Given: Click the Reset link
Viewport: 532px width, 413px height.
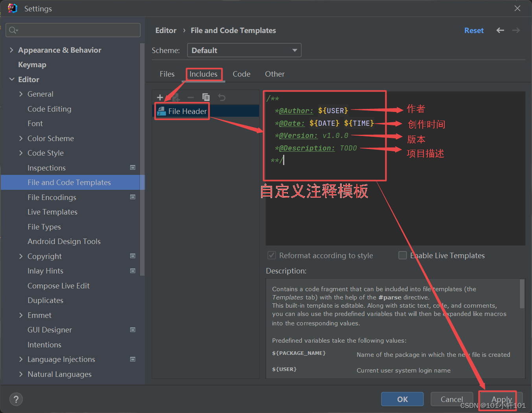Looking at the screenshot, I should point(474,30).
